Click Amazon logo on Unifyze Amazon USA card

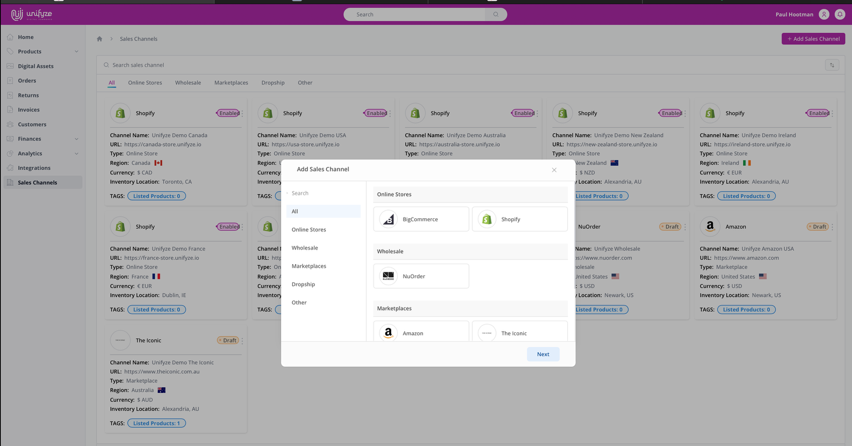coord(710,227)
